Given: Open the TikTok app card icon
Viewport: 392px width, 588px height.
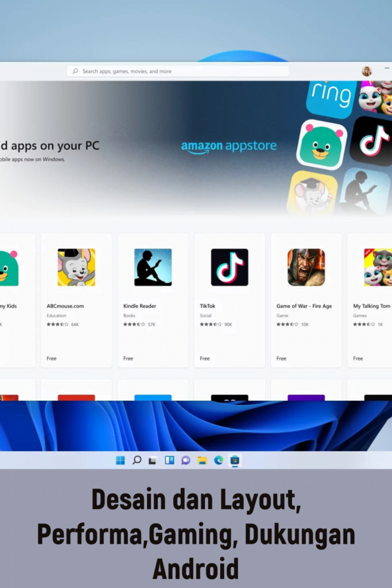Looking at the screenshot, I should (x=230, y=267).
